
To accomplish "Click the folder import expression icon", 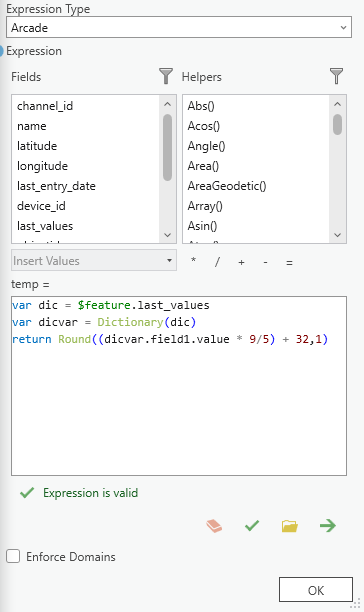I will tap(289, 526).
